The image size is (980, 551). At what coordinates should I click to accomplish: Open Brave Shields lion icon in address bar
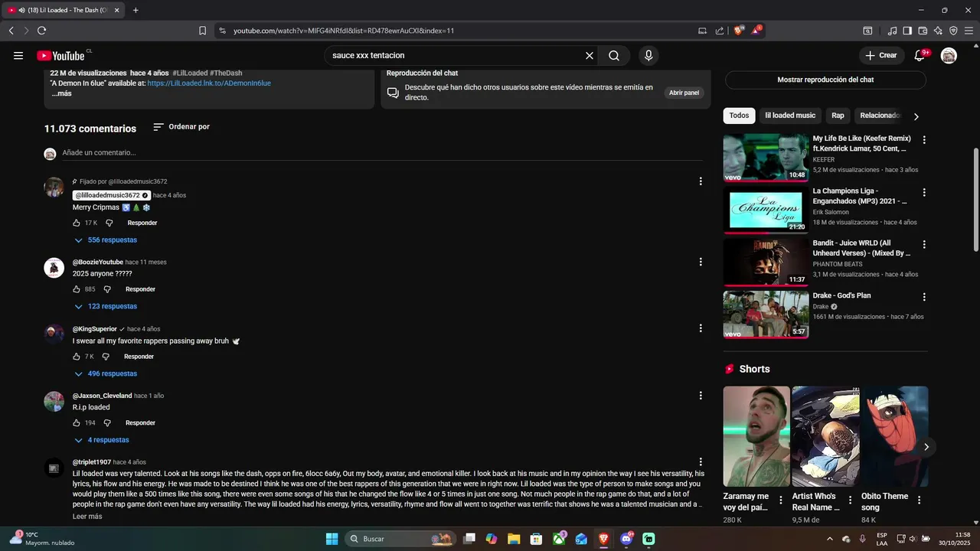pos(739,31)
